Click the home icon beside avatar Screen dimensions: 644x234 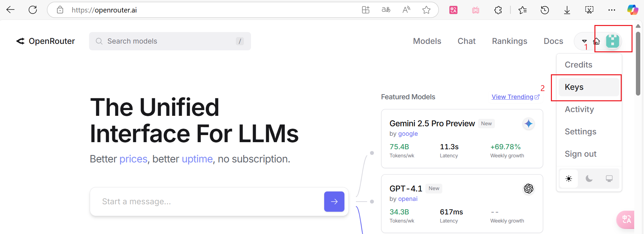(597, 41)
